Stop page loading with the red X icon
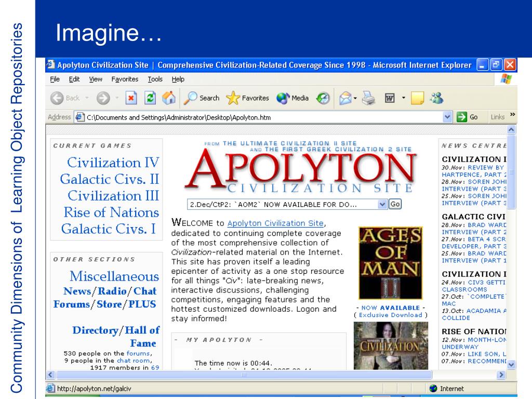 (x=130, y=98)
